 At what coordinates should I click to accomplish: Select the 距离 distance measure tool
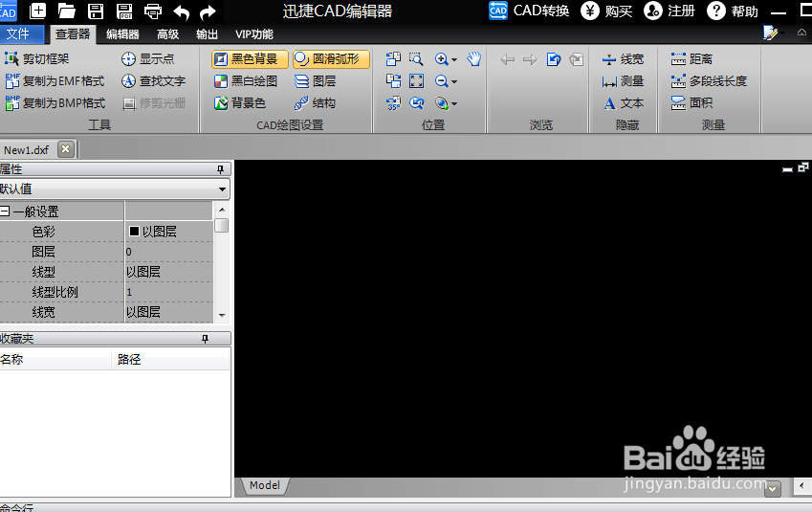691,59
